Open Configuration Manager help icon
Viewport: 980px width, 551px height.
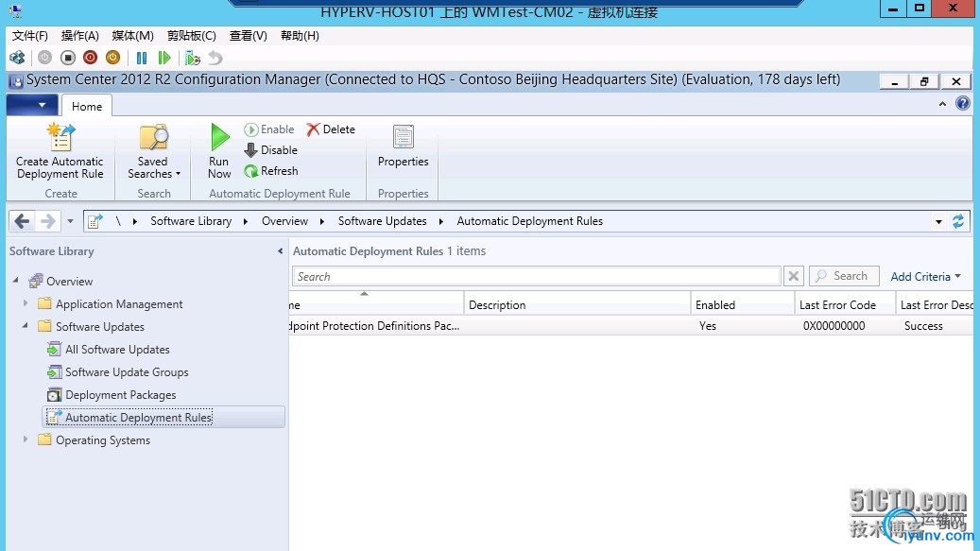962,104
